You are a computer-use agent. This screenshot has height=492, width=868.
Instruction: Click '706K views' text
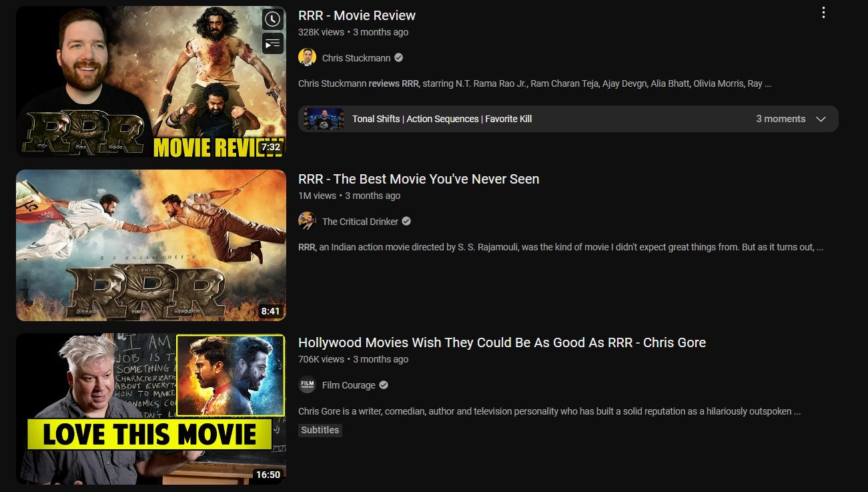[x=322, y=359]
